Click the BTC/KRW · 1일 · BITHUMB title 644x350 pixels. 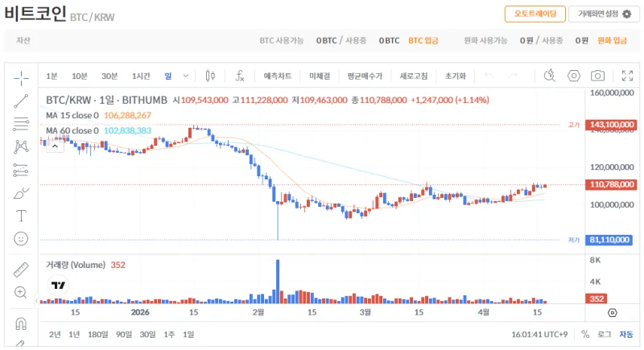click(x=106, y=100)
